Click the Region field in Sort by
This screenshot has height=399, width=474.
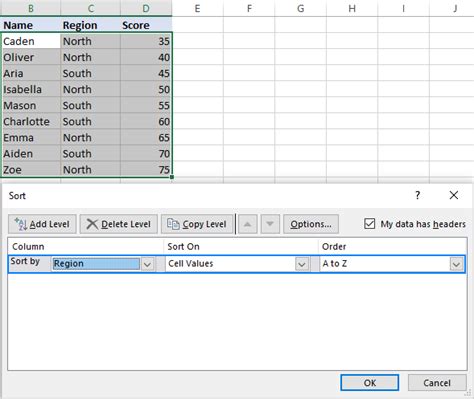tap(96, 264)
